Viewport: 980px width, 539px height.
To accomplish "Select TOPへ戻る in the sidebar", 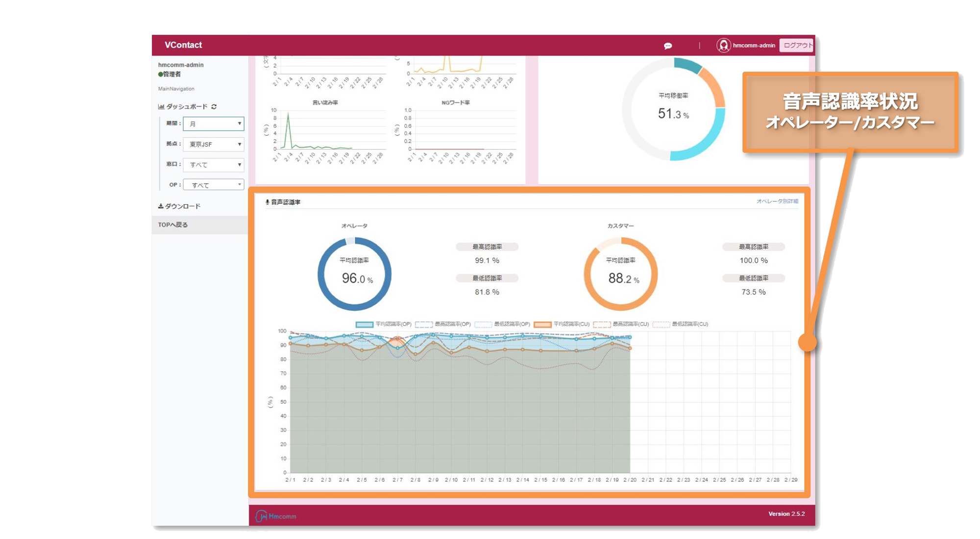I will click(x=173, y=225).
